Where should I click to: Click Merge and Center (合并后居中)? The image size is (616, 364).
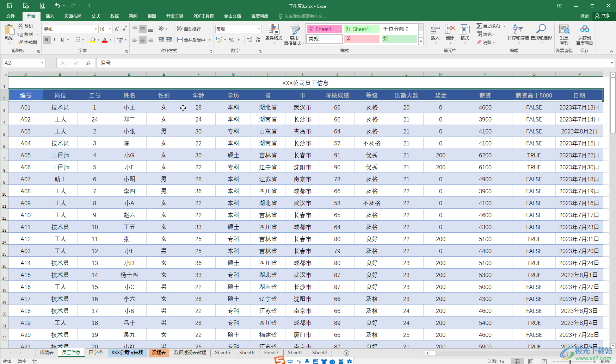pyautogui.click(x=191, y=40)
